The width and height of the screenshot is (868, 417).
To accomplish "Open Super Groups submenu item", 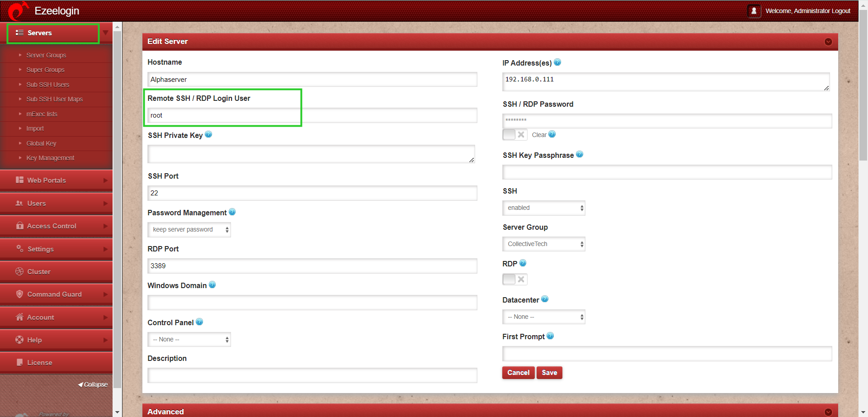I will 45,70.
